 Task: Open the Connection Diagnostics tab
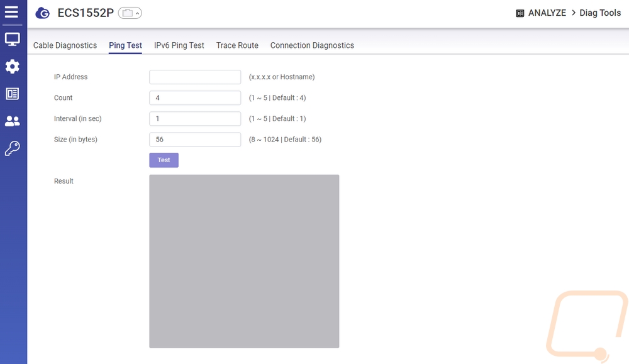click(x=312, y=45)
